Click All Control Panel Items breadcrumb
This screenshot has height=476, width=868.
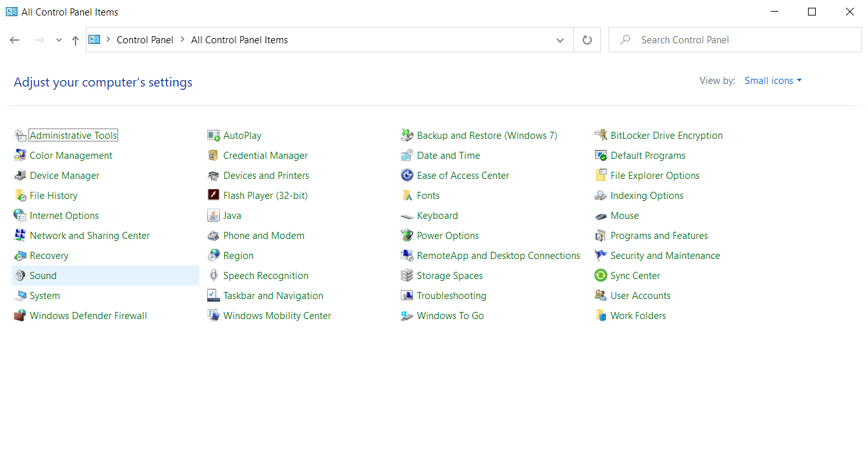239,40
